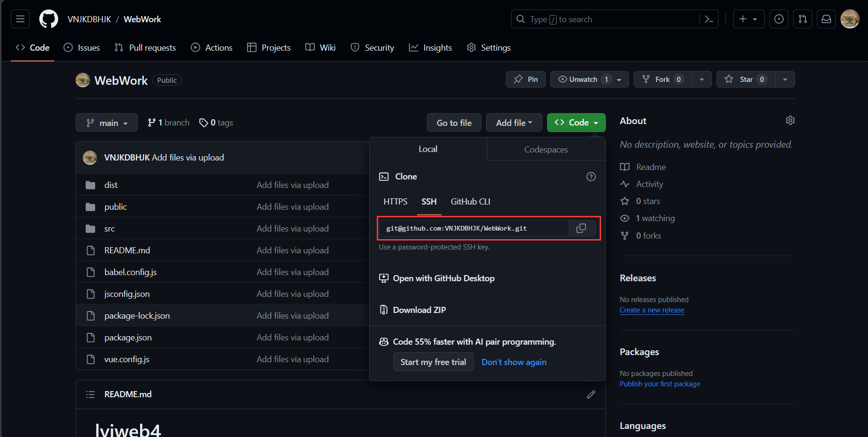This screenshot has height=437, width=868.
Task: Open the create new plus dropdown
Action: pos(749,19)
